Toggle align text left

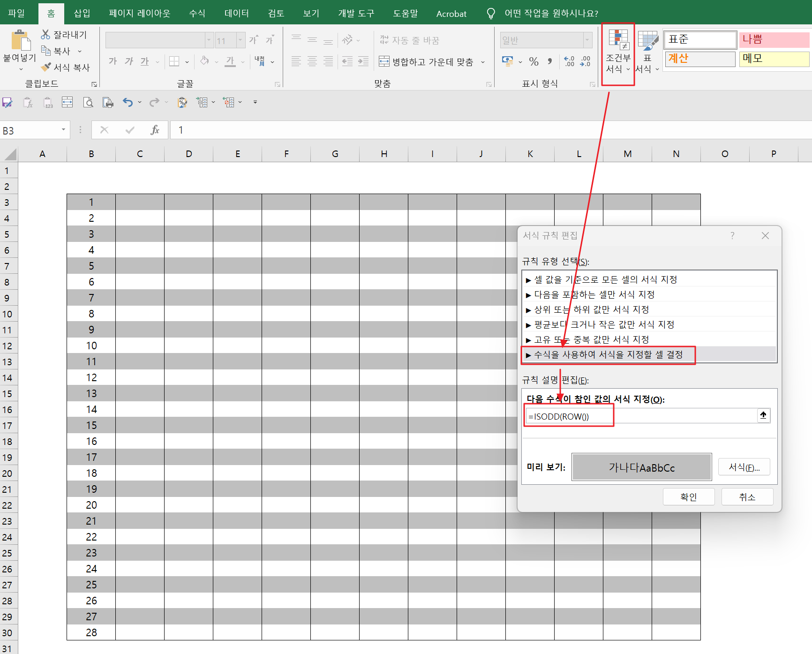click(296, 61)
